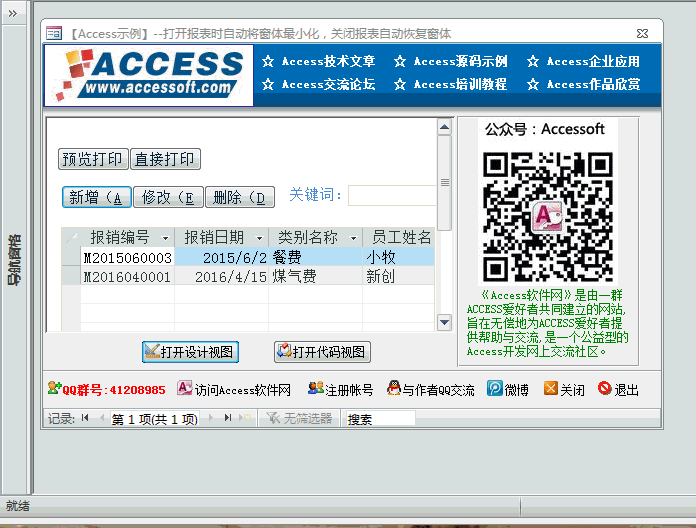This screenshot has height=528, width=696.
Task: Click the record number box 第 1 项(共 1 项)
Action: point(154,418)
